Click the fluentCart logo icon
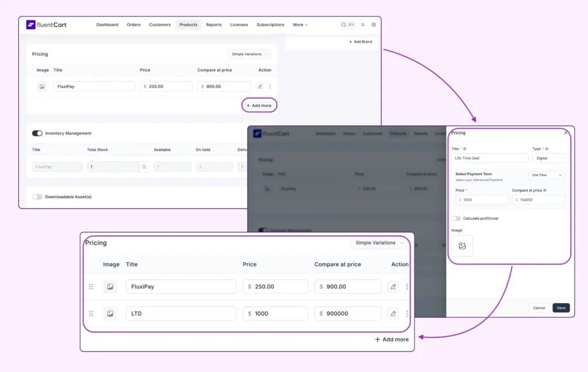This screenshot has width=588, height=372. pyautogui.click(x=30, y=25)
